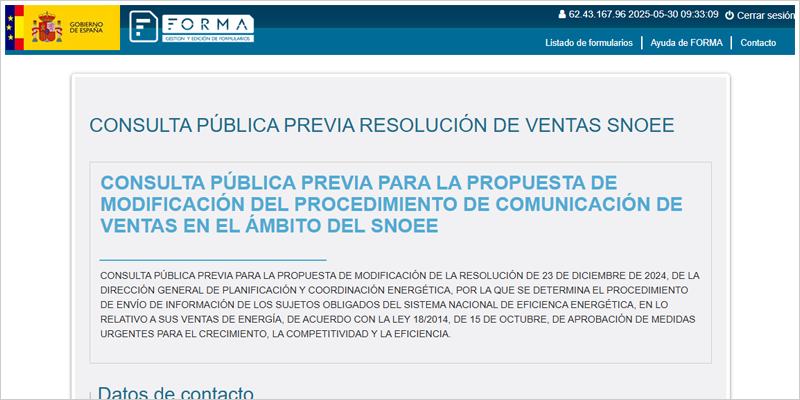This screenshot has width=800, height=400.
Task: Click the FORMA application logo
Action: pyautogui.click(x=192, y=28)
